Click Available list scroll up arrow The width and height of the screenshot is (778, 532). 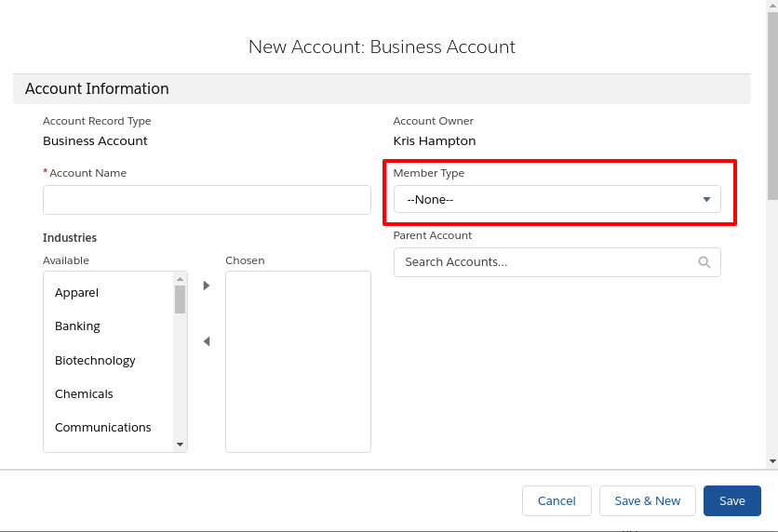pyautogui.click(x=181, y=279)
